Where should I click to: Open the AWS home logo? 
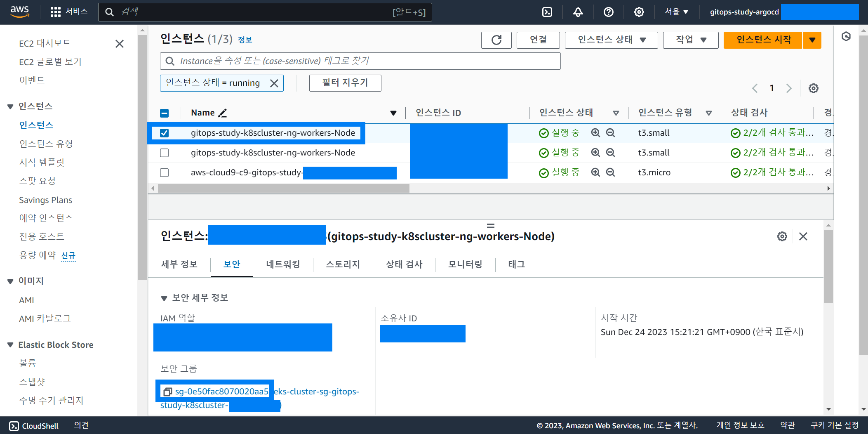(x=20, y=12)
